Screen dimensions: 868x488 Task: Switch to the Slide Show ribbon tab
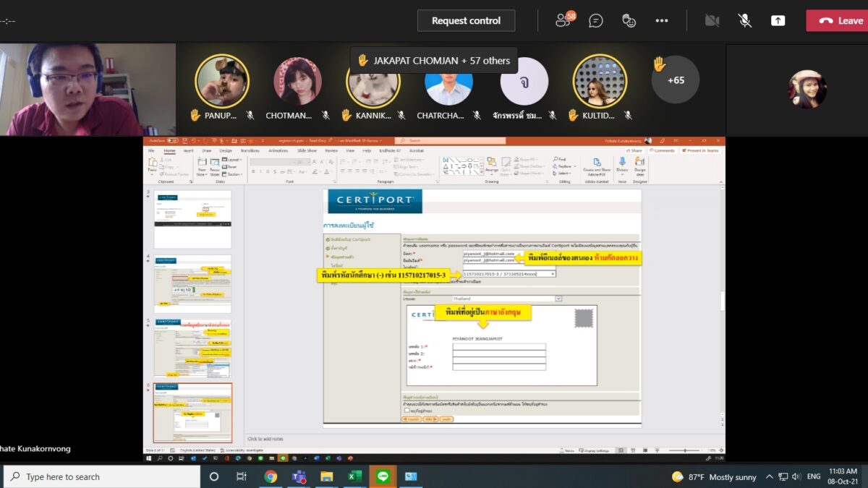coord(307,150)
